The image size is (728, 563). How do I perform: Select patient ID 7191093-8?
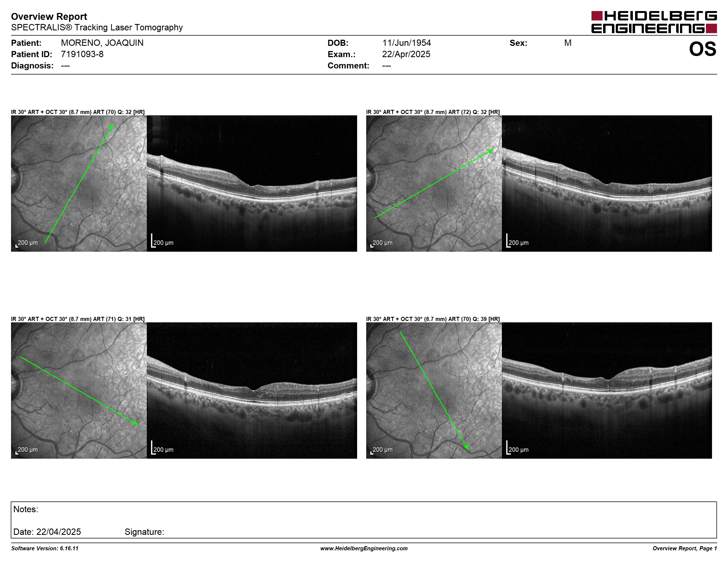pos(82,54)
